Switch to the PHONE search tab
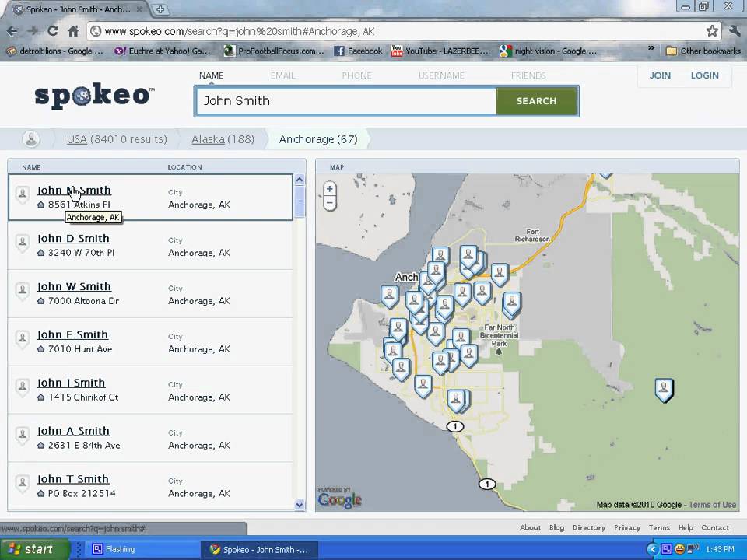 coord(356,75)
